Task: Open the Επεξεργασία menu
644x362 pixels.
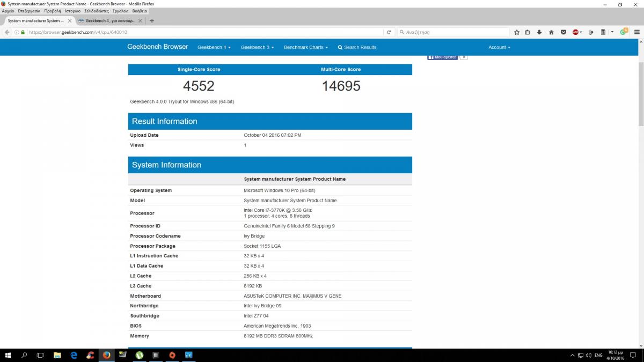Action: click(x=29, y=11)
